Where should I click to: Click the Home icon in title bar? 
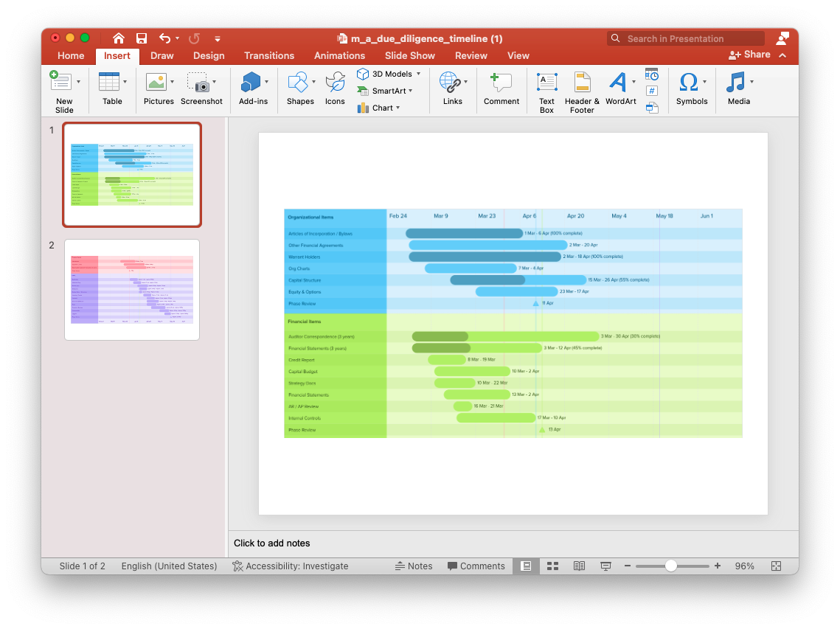coord(119,38)
